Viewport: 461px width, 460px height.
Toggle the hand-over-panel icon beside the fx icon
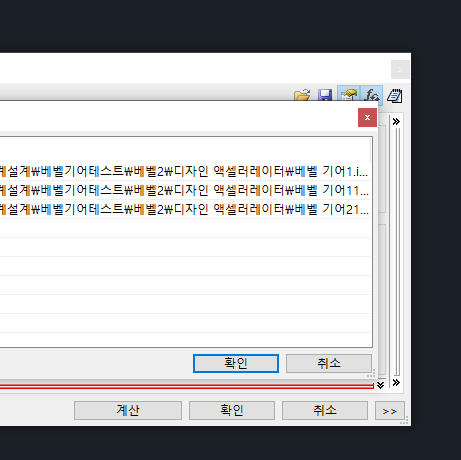pos(348,95)
